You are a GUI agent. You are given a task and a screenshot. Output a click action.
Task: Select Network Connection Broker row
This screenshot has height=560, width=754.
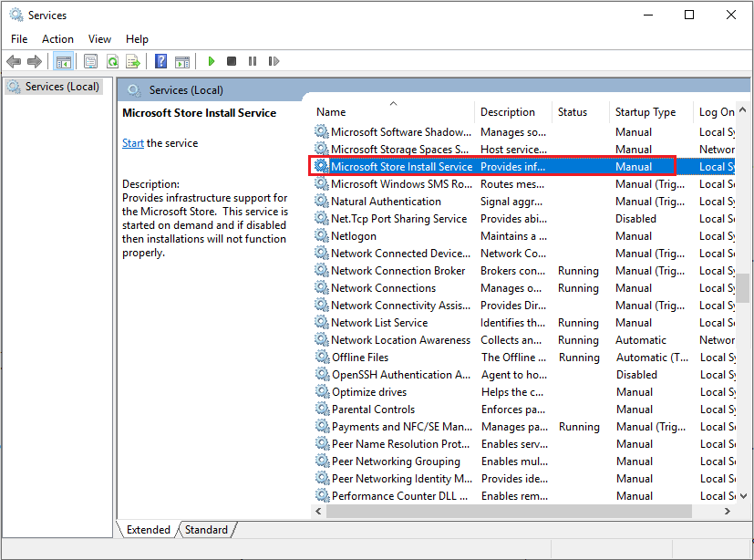pos(523,270)
